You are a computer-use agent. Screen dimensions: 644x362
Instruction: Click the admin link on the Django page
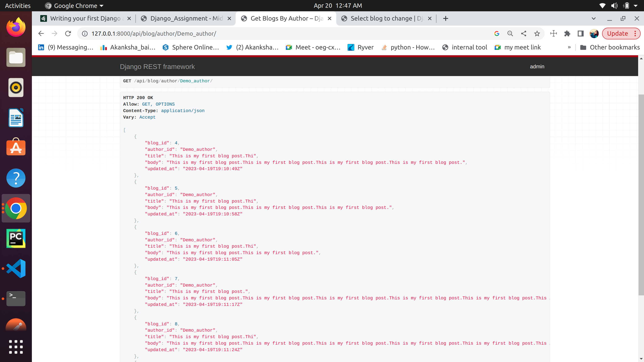(538, 66)
